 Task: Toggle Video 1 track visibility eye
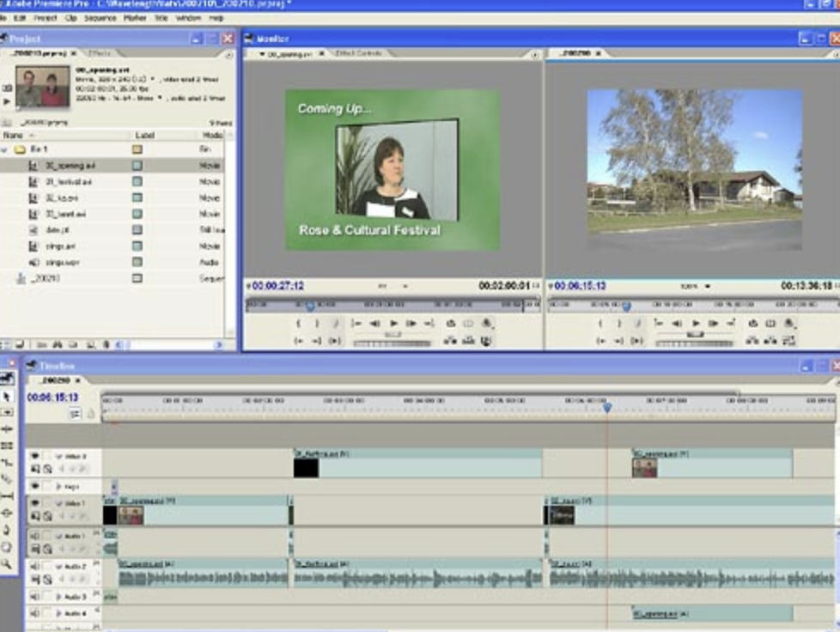35,503
